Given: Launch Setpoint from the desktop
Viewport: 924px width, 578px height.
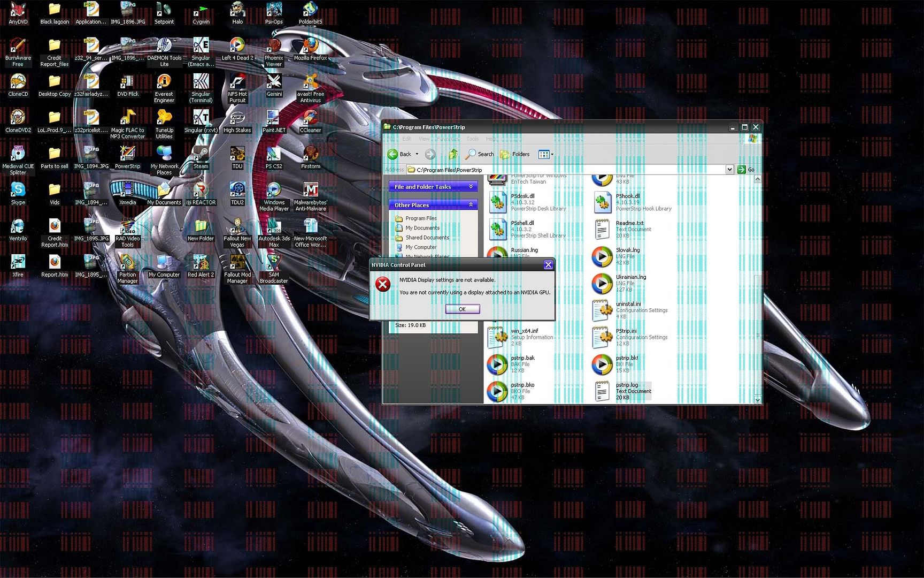Looking at the screenshot, I should coord(164,13).
